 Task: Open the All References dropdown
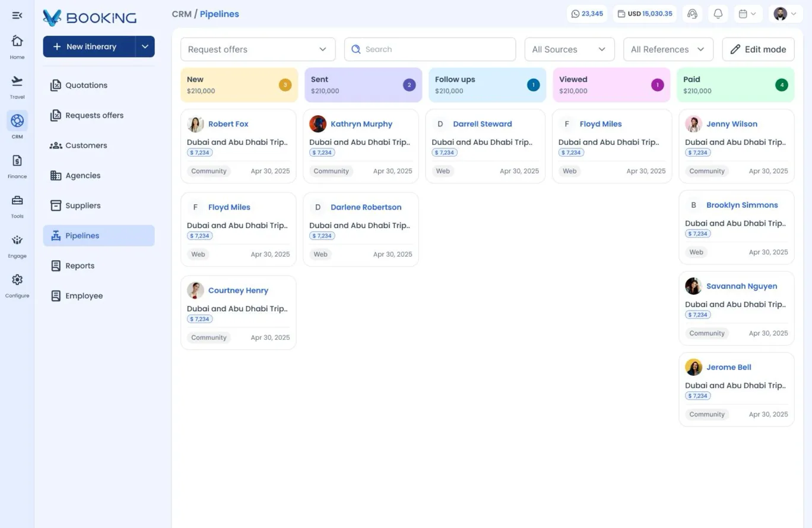[668, 49]
